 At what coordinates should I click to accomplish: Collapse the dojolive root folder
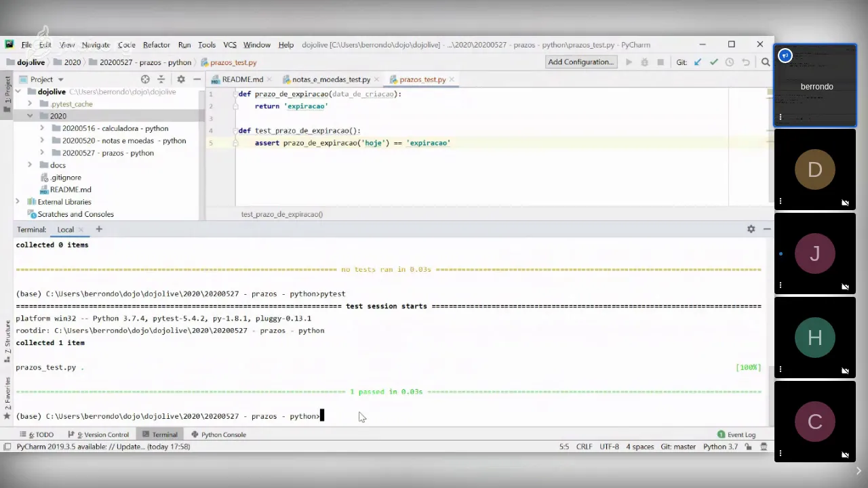(x=18, y=91)
